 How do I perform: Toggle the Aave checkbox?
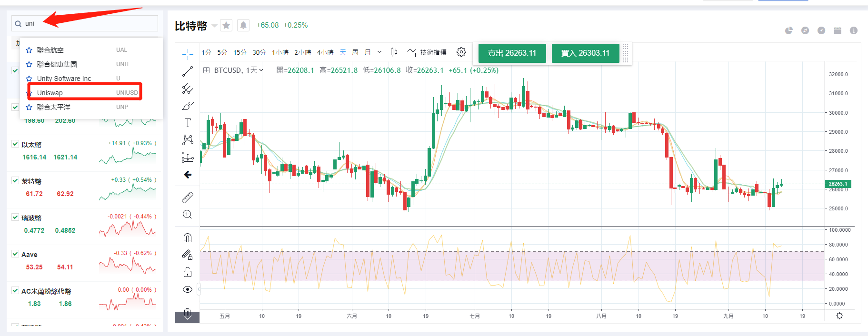15,254
